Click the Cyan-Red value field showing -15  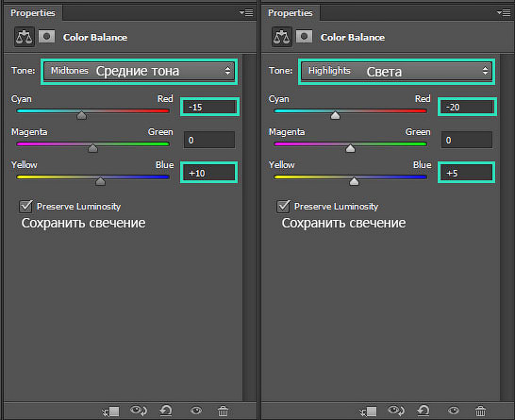pyautogui.click(x=209, y=108)
